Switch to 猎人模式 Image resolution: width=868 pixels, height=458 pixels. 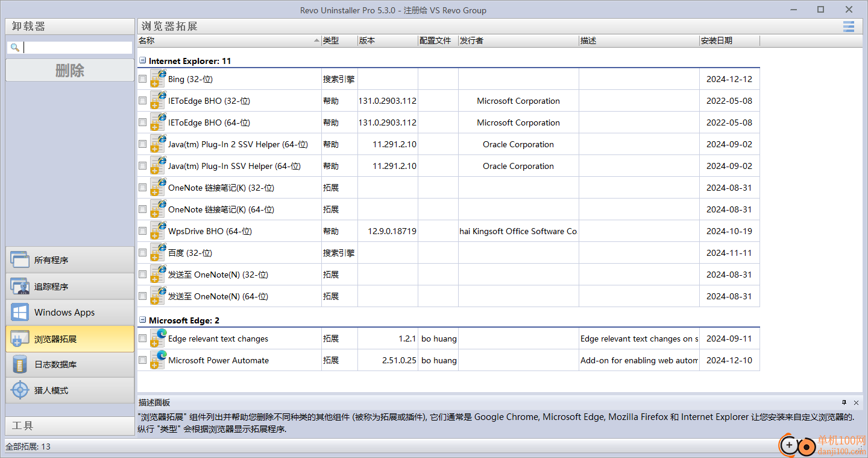tap(70, 390)
